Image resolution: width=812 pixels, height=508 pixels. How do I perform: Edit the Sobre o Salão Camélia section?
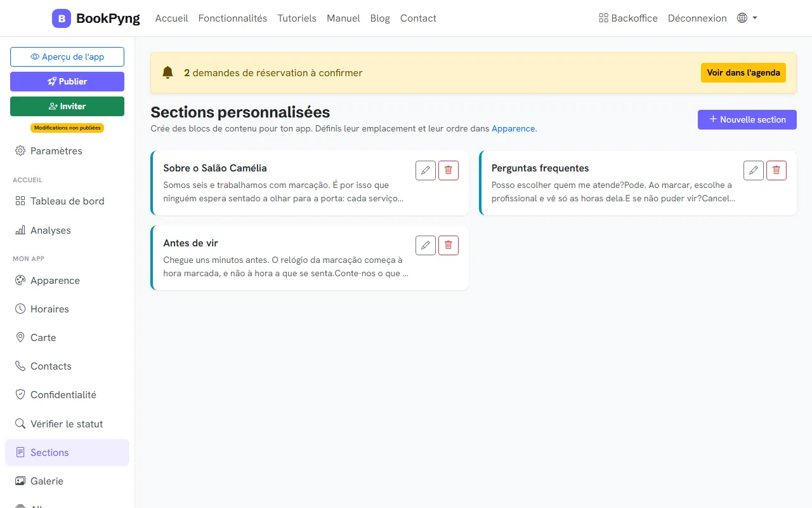click(426, 170)
